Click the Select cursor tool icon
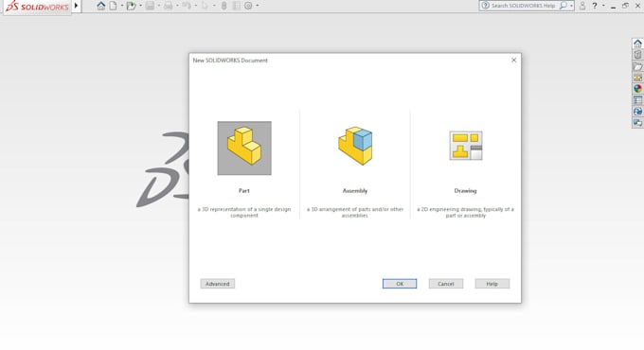Image resolution: width=644 pixels, height=350 pixels. (x=205, y=6)
